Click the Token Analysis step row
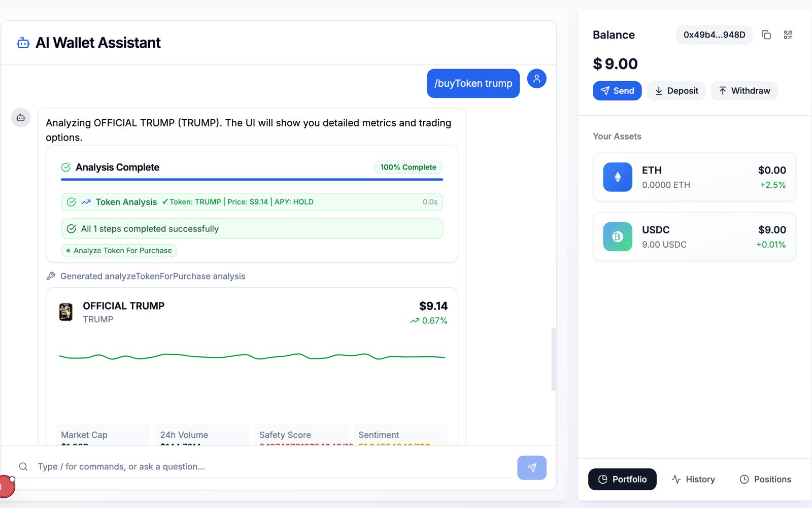 252,202
